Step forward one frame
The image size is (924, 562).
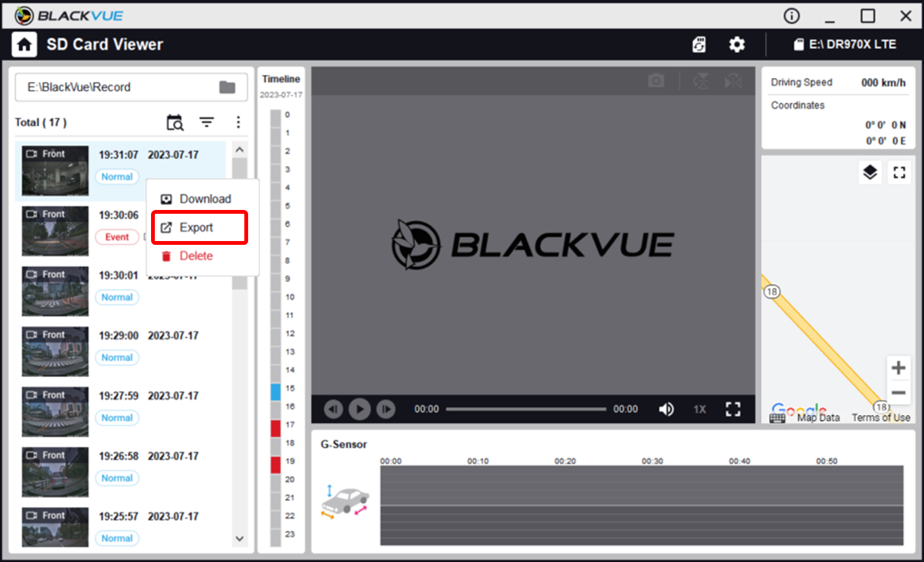click(386, 409)
